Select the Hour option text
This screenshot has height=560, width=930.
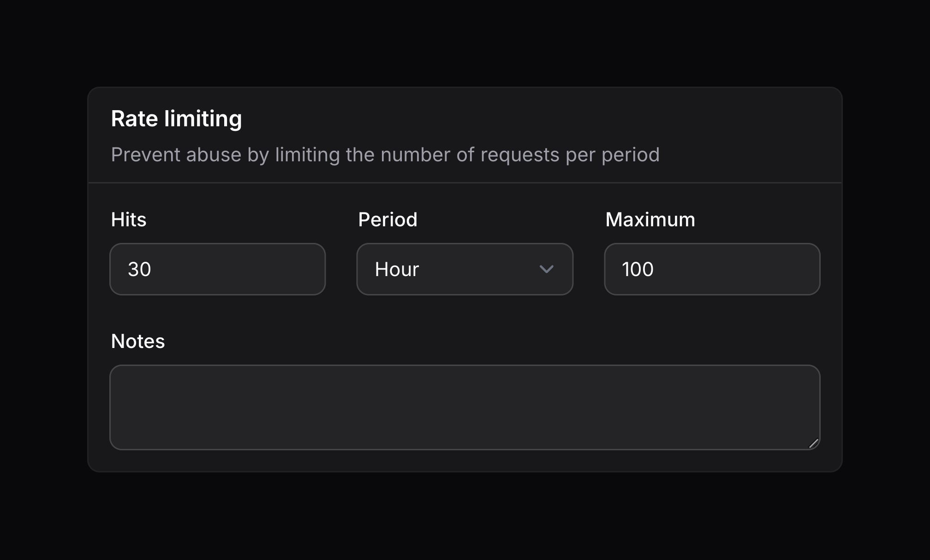397,269
